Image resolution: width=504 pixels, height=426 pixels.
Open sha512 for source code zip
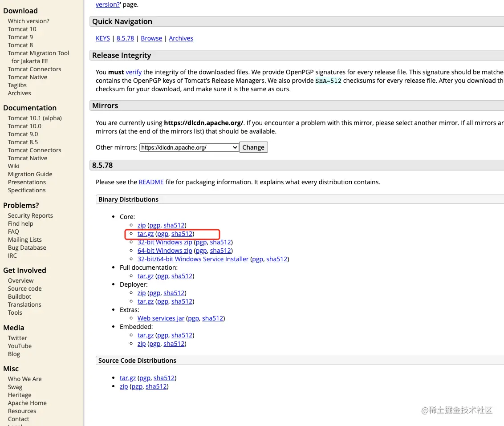[156, 386]
